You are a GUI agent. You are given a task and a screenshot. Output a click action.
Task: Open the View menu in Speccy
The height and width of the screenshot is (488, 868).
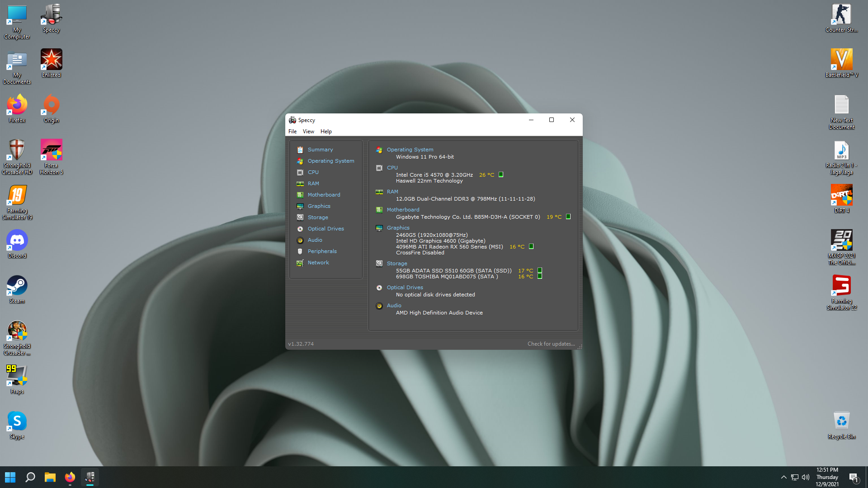(x=308, y=131)
